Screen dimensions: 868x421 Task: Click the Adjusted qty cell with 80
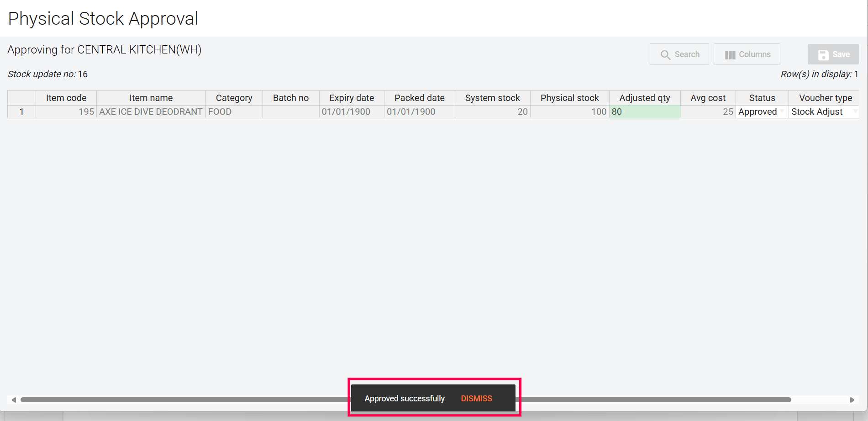(645, 112)
